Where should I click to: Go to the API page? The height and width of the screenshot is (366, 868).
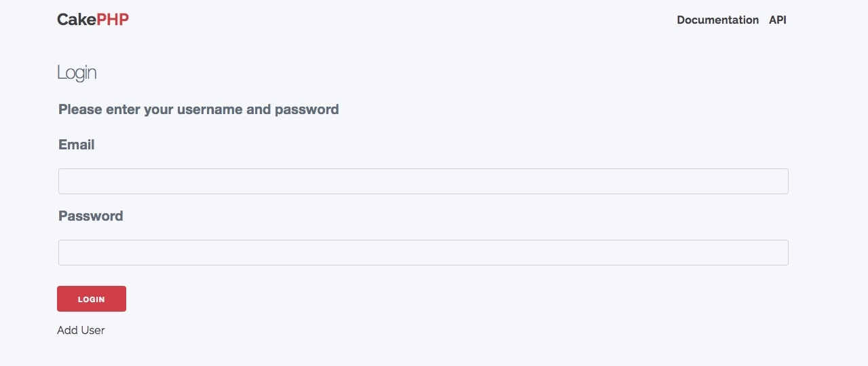click(777, 20)
